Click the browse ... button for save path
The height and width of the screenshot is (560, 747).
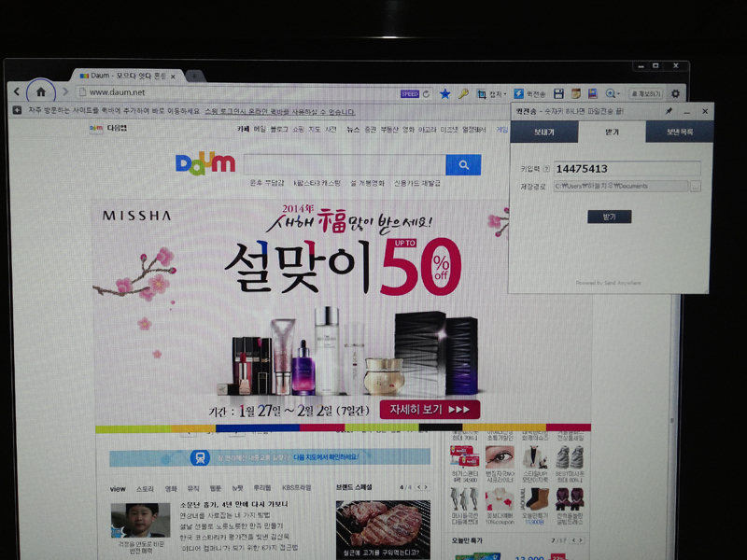696,186
